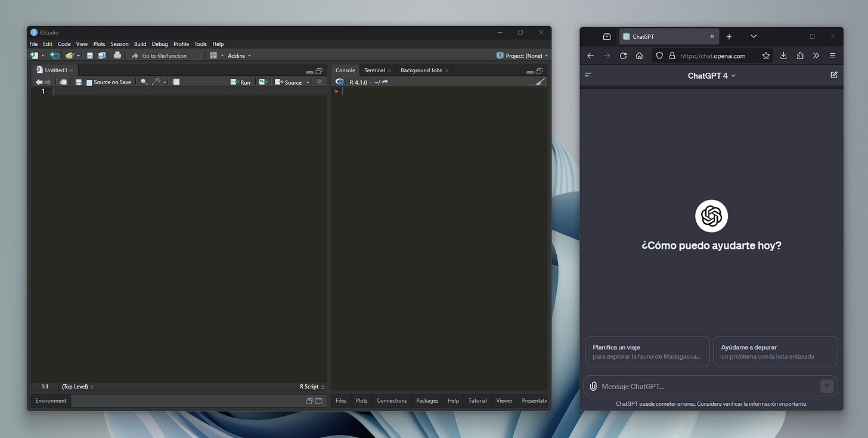Image resolution: width=868 pixels, height=438 pixels.
Task: Click the Compile Report notebook icon
Action: [x=176, y=82]
